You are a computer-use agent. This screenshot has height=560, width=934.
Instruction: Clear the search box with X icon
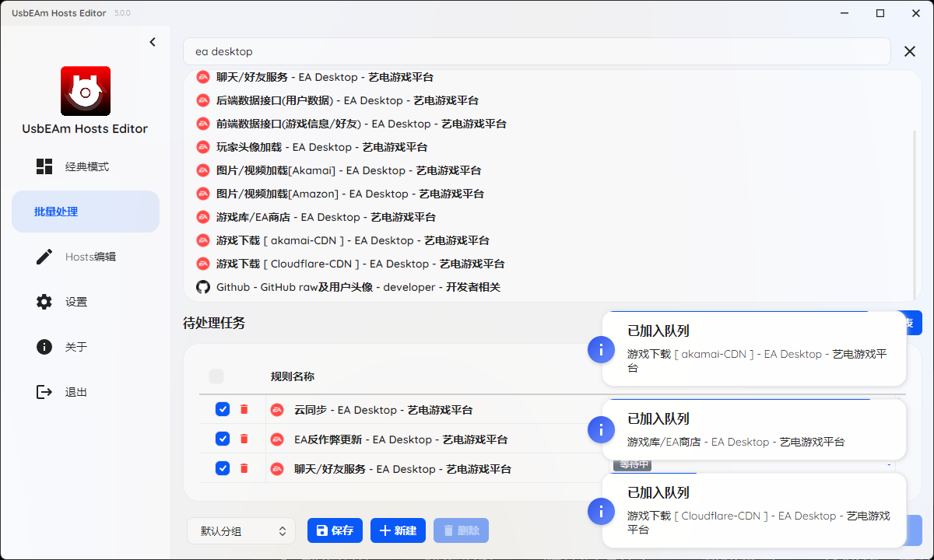tap(909, 51)
